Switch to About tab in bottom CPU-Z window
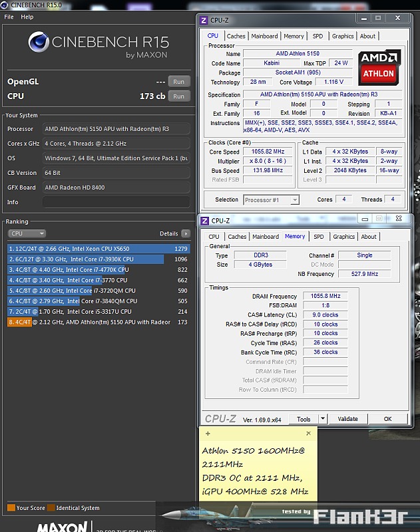 (369, 237)
